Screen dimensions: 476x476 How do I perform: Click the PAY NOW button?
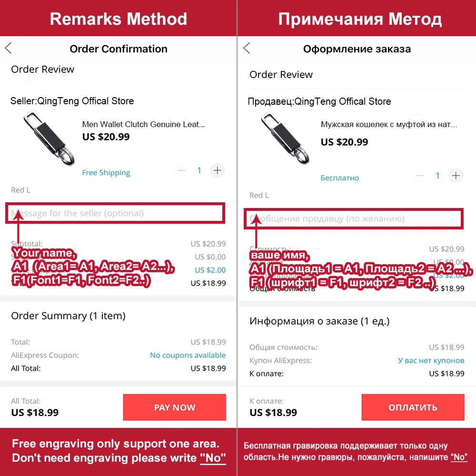(174, 407)
